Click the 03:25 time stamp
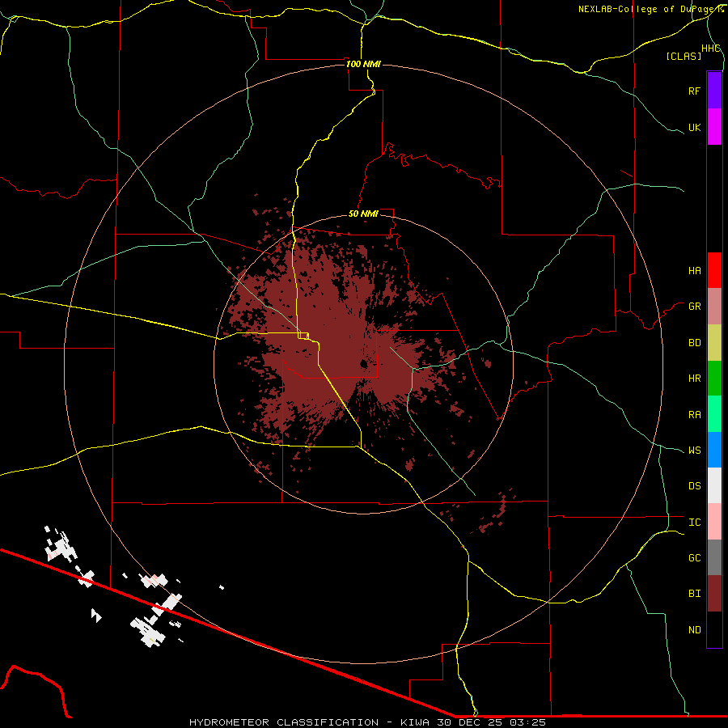 pos(527,722)
